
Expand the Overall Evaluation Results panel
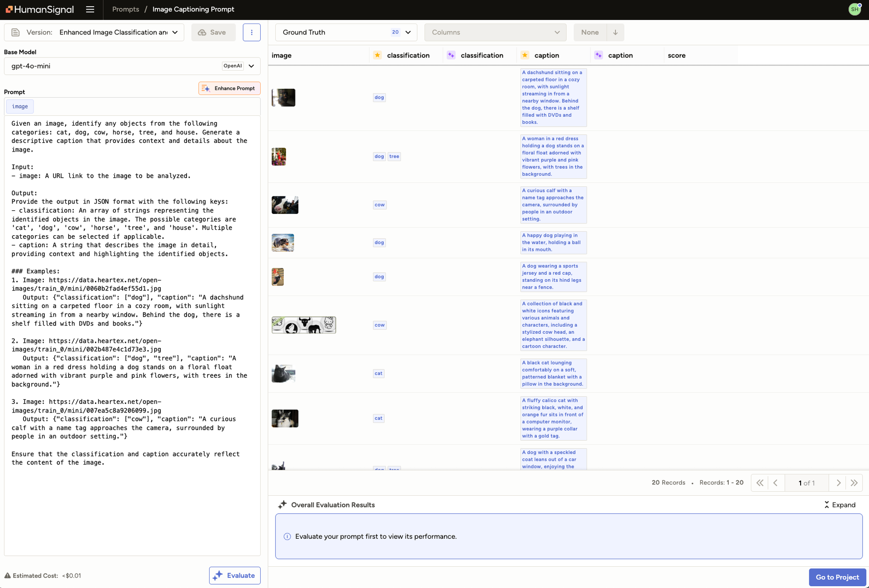point(840,505)
